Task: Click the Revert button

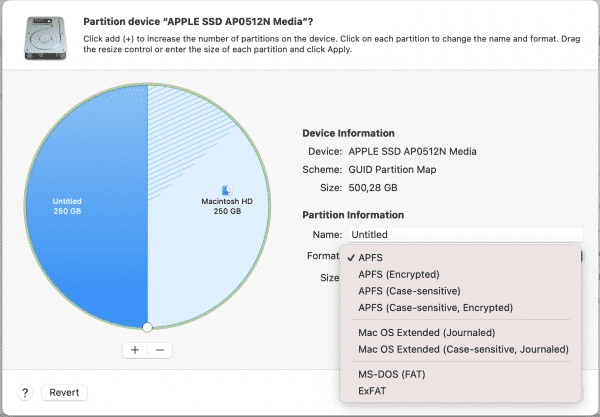Action: [x=64, y=393]
